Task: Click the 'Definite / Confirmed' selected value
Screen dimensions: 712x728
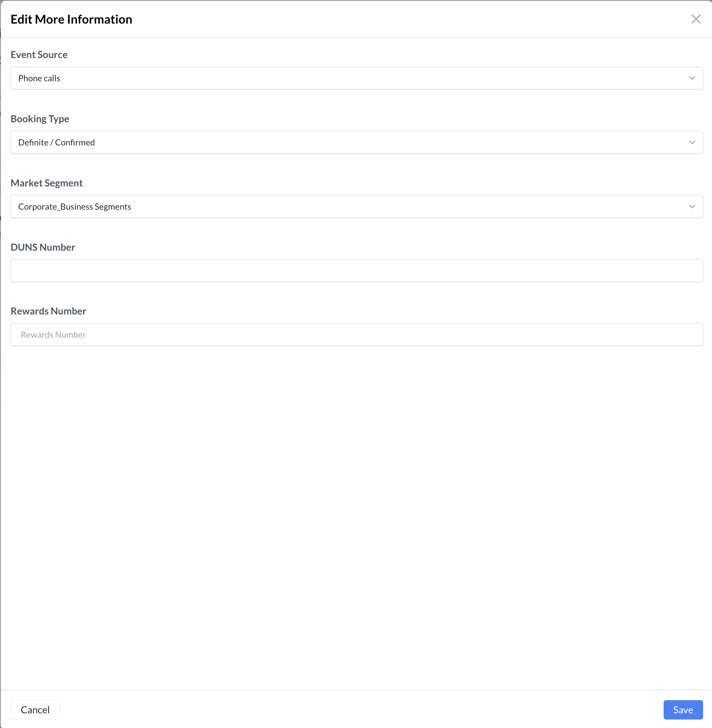Action: point(56,142)
